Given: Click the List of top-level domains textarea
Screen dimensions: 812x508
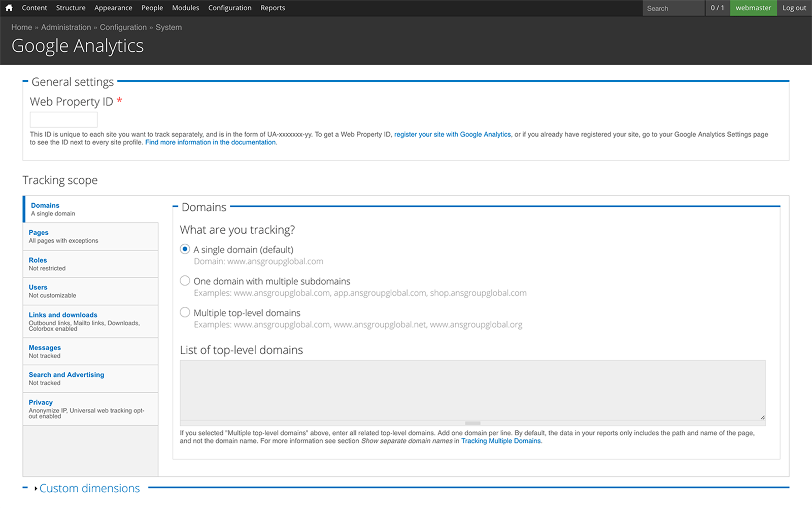Looking at the screenshot, I should [472, 390].
